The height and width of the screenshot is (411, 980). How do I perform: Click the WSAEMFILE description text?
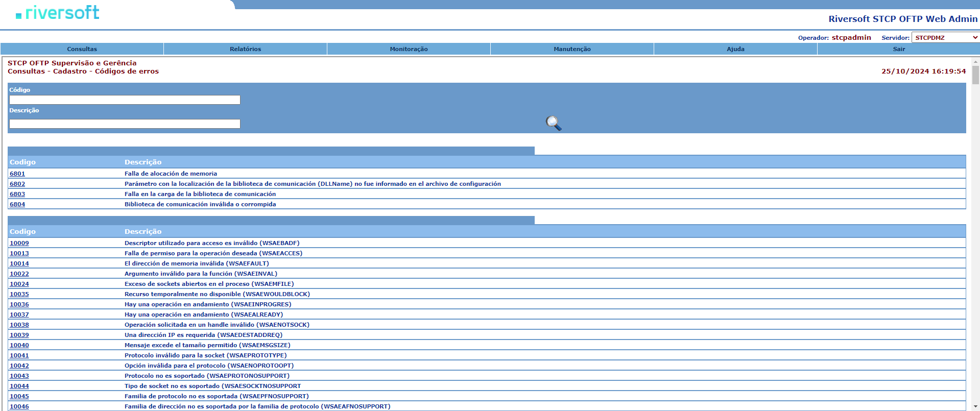(209, 284)
